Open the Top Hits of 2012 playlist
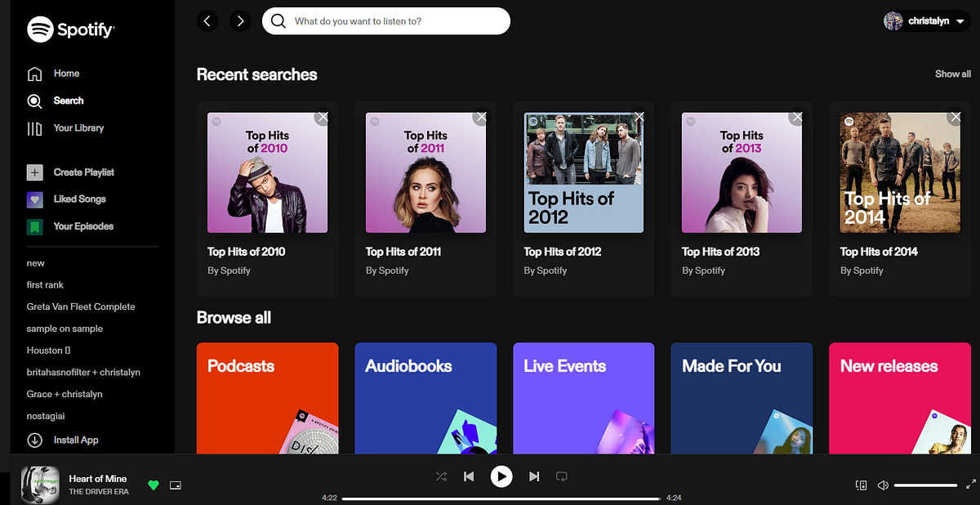980x505 pixels. point(583,172)
